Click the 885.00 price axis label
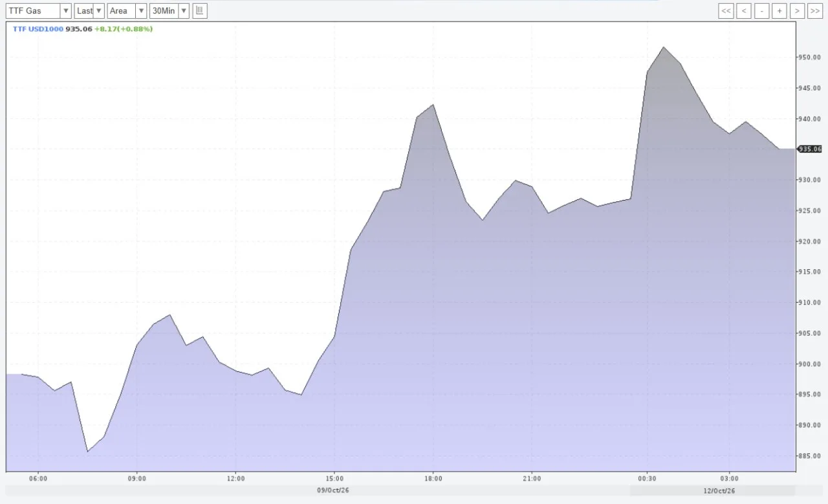 (811, 456)
